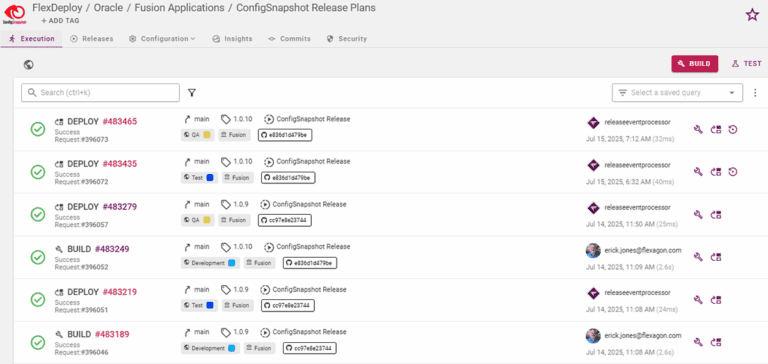Viewport: 768px width, 364px height.
Task: Expand Select a saved query dropdown
Action: [677, 93]
